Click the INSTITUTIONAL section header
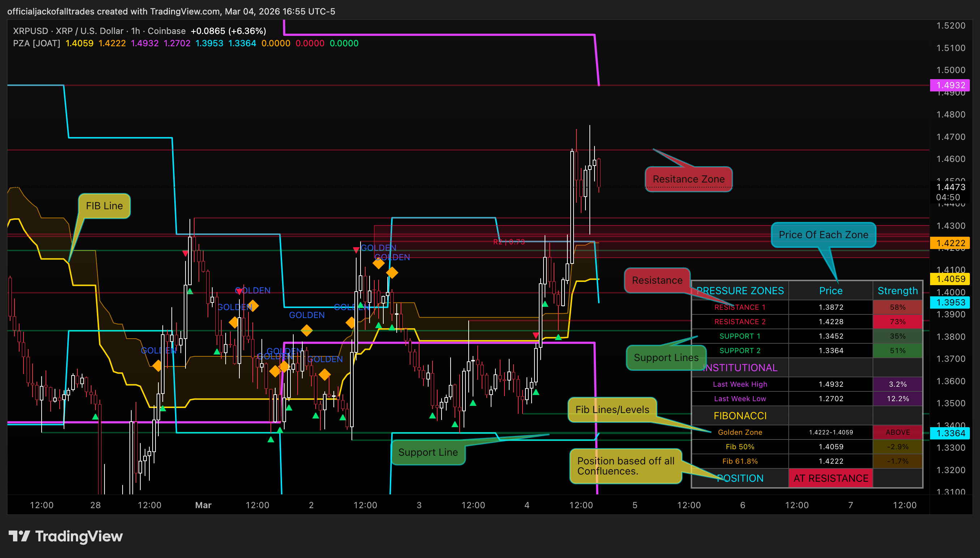This screenshot has width=980, height=558. pos(740,368)
